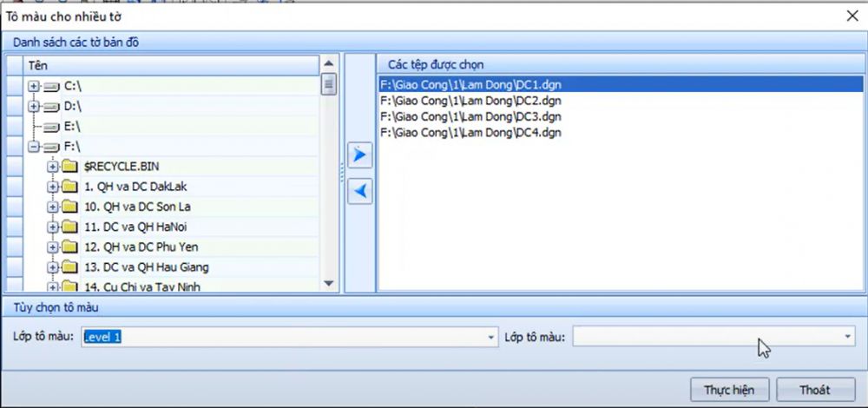868x408 pixels.
Task: Click the Tên column header
Action: pos(171,65)
